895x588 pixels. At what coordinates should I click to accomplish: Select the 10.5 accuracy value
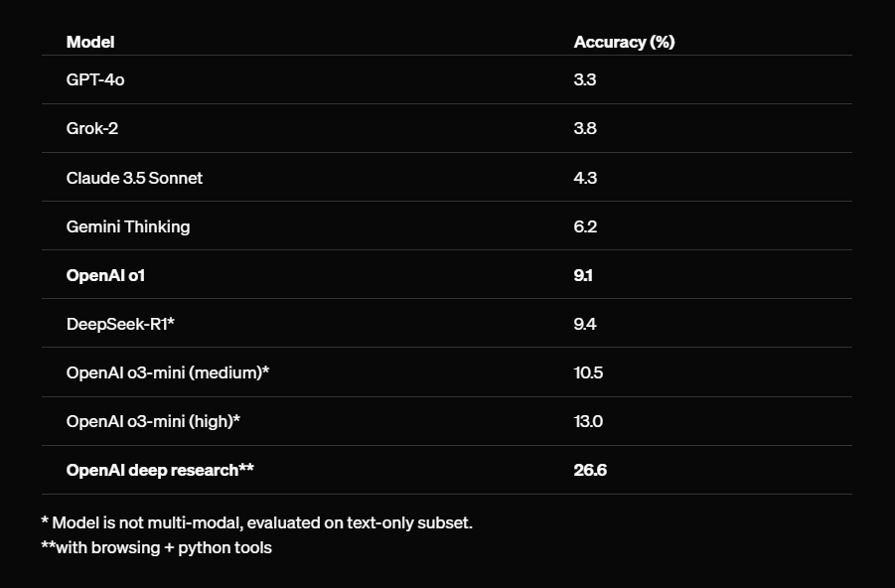588,372
